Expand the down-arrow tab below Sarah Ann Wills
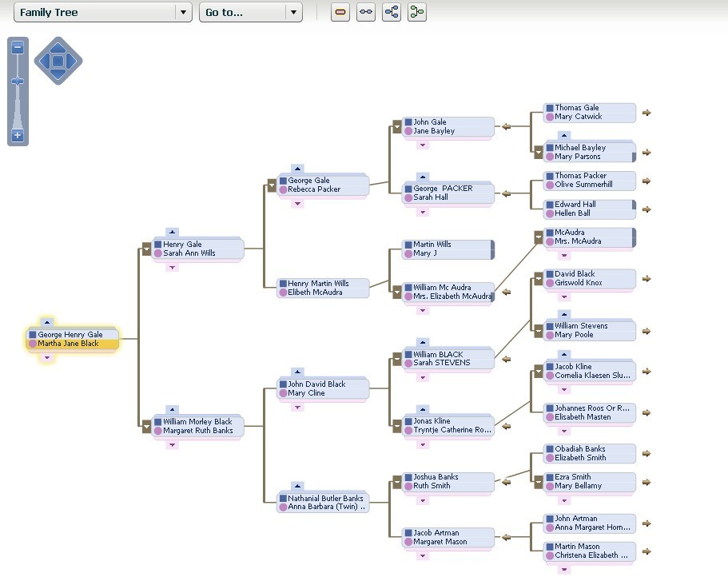The width and height of the screenshot is (728, 581). pos(173,268)
